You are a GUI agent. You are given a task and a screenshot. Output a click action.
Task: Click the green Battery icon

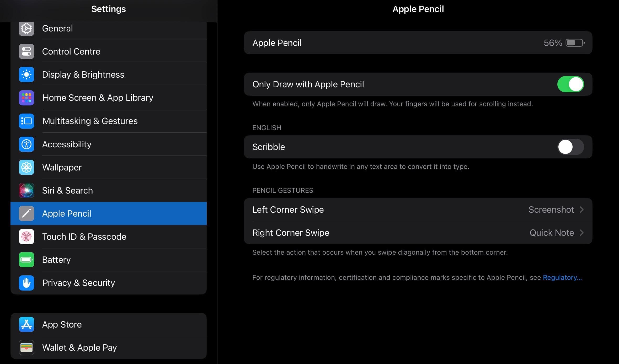tap(26, 260)
